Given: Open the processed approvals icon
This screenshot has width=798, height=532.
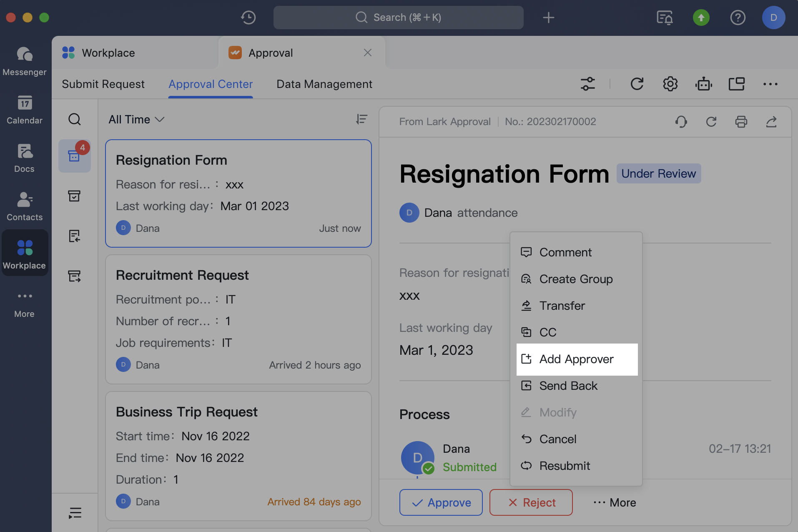Looking at the screenshot, I should (75, 196).
